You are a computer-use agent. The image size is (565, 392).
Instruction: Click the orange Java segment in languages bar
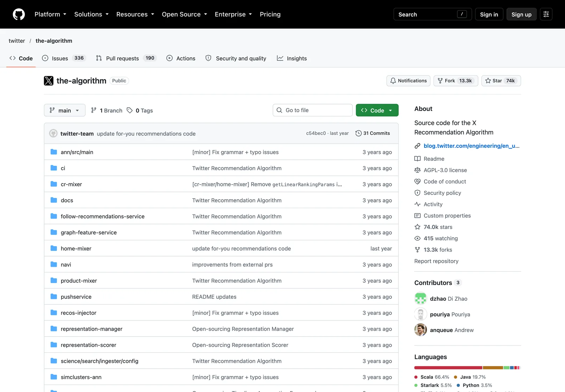[x=493, y=368]
